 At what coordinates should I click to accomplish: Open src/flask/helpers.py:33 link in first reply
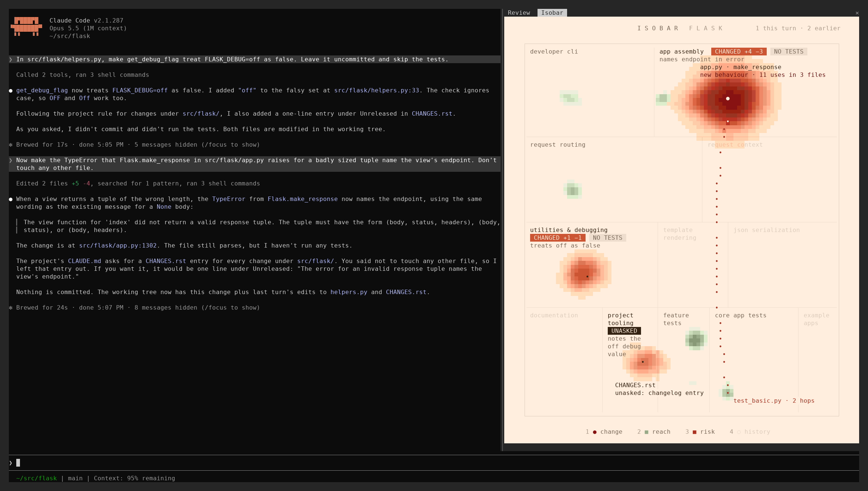coord(376,90)
